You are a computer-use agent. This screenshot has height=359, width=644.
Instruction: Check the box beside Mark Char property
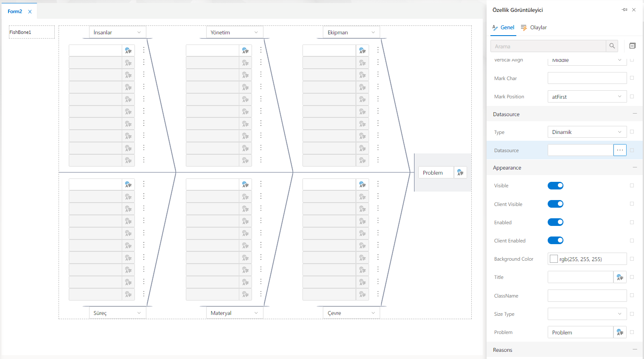pyautogui.click(x=632, y=78)
